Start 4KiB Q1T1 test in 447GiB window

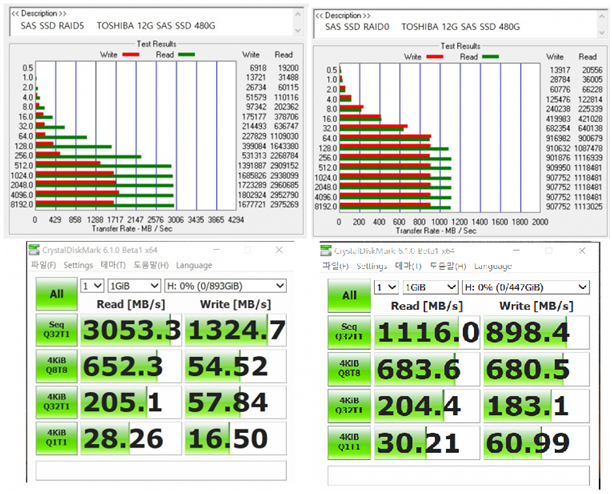[x=349, y=442]
